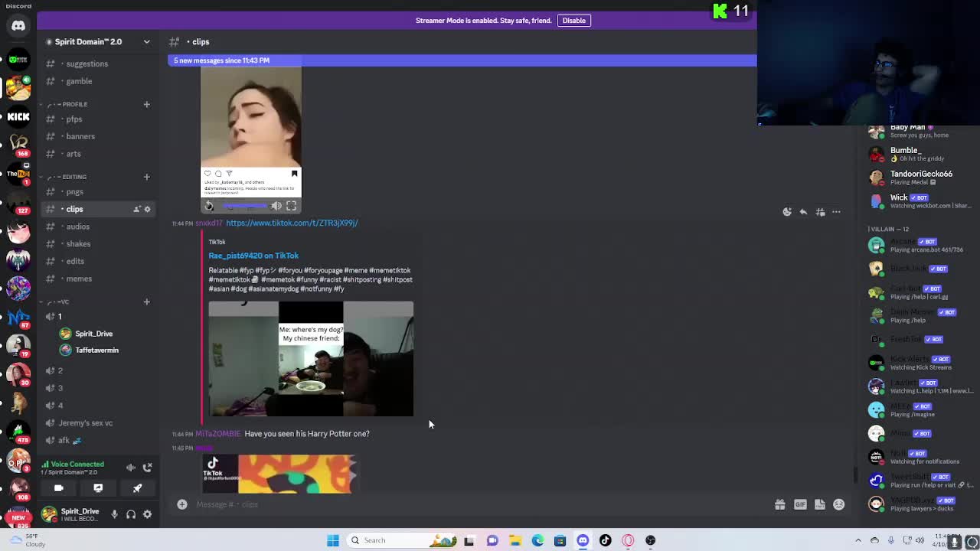The height and width of the screenshot is (551, 980).
Task: Open more options for TikTok message
Action: click(x=836, y=212)
